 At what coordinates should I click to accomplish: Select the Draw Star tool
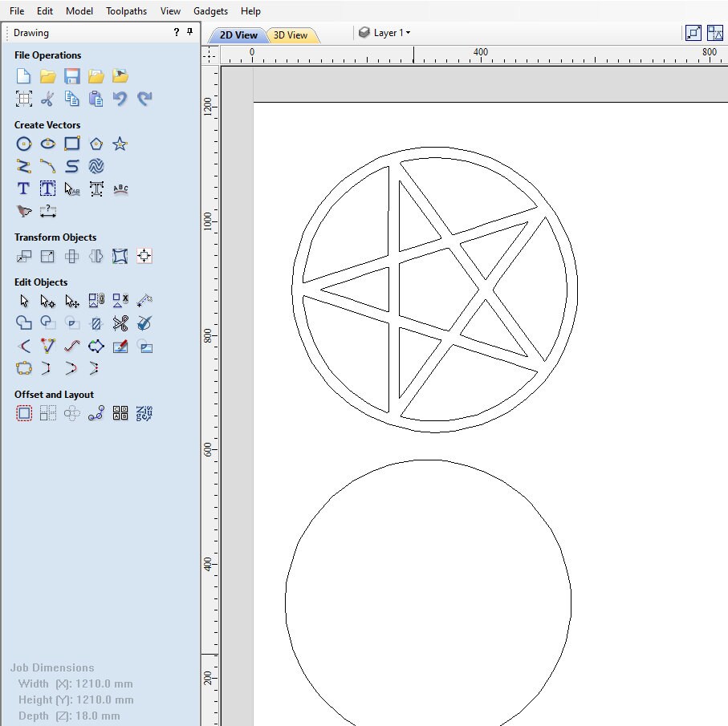click(120, 144)
